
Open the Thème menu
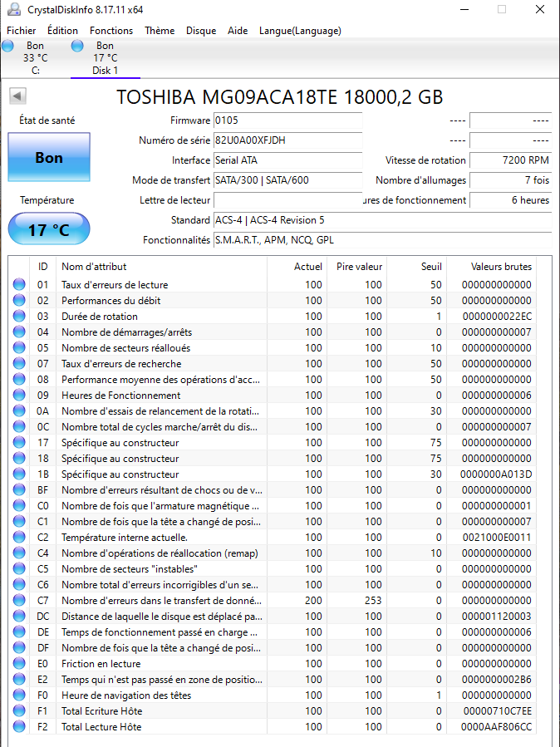(x=160, y=31)
